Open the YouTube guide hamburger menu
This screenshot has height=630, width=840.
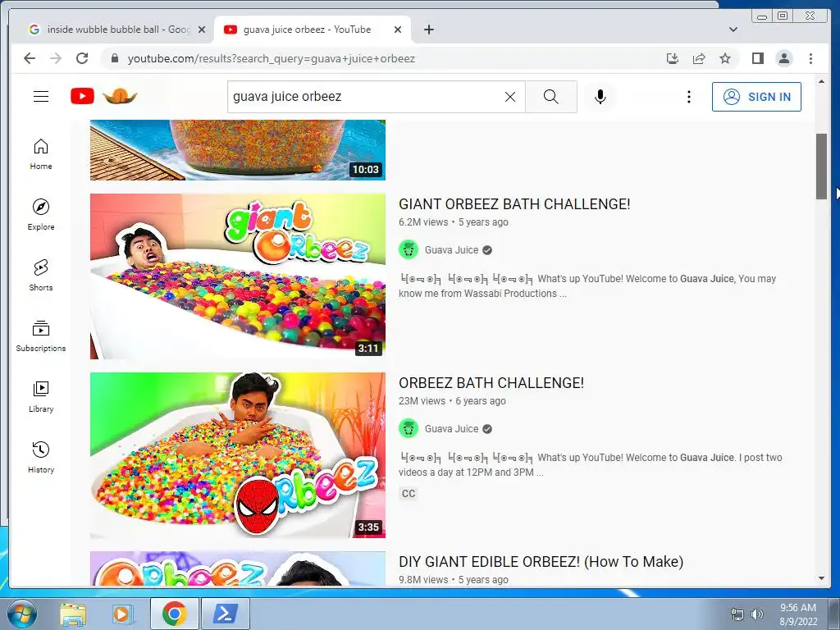point(41,97)
